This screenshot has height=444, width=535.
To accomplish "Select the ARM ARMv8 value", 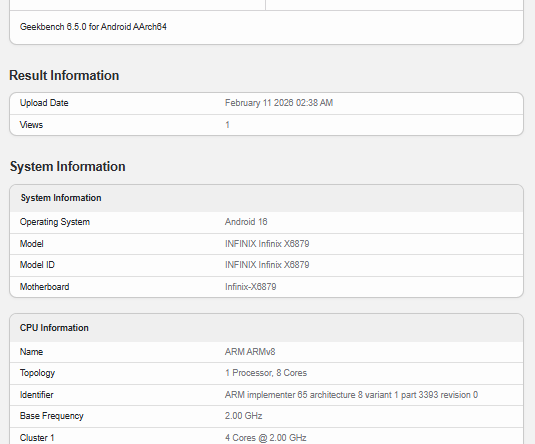I will [250, 352].
